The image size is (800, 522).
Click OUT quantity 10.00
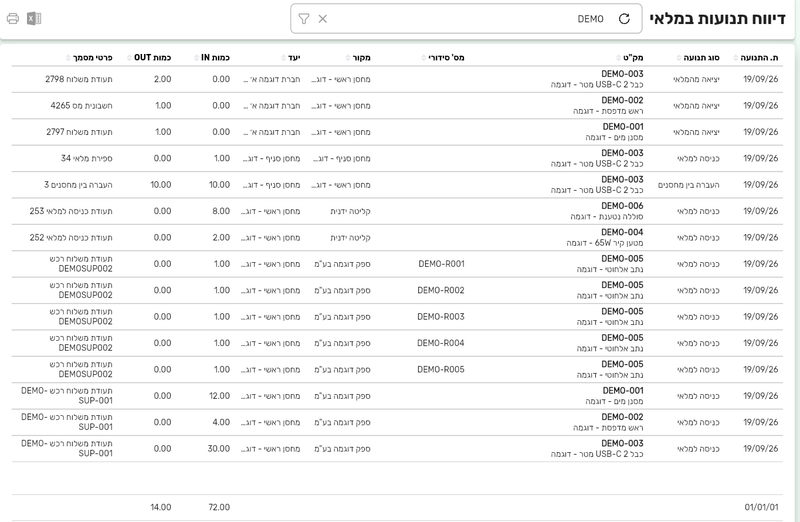161,185
